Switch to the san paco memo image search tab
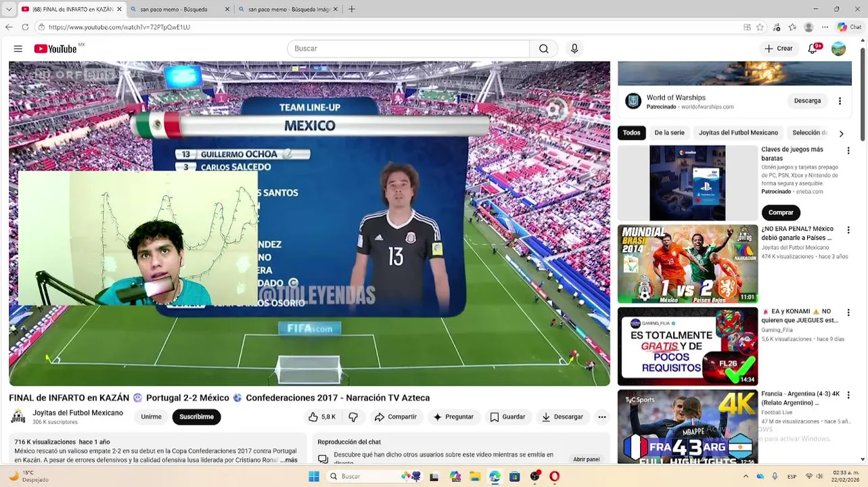 click(x=288, y=9)
